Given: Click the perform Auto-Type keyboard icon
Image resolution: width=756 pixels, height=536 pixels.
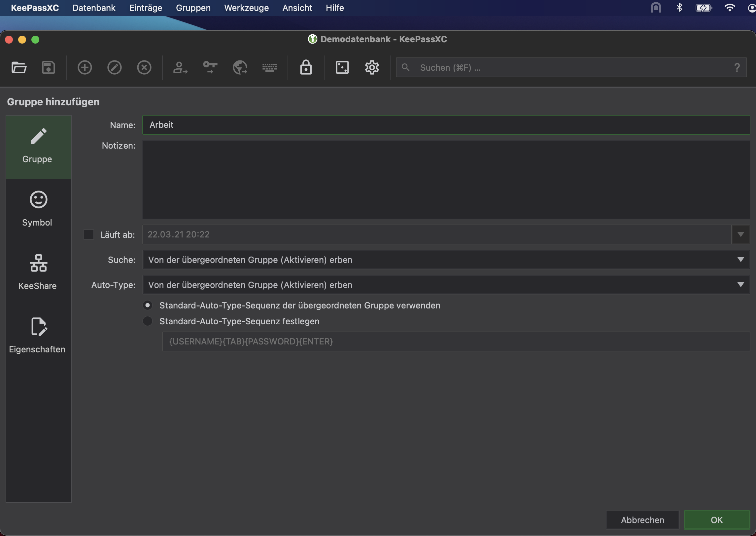Looking at the screenshot, I should click(x=269, y=67).
